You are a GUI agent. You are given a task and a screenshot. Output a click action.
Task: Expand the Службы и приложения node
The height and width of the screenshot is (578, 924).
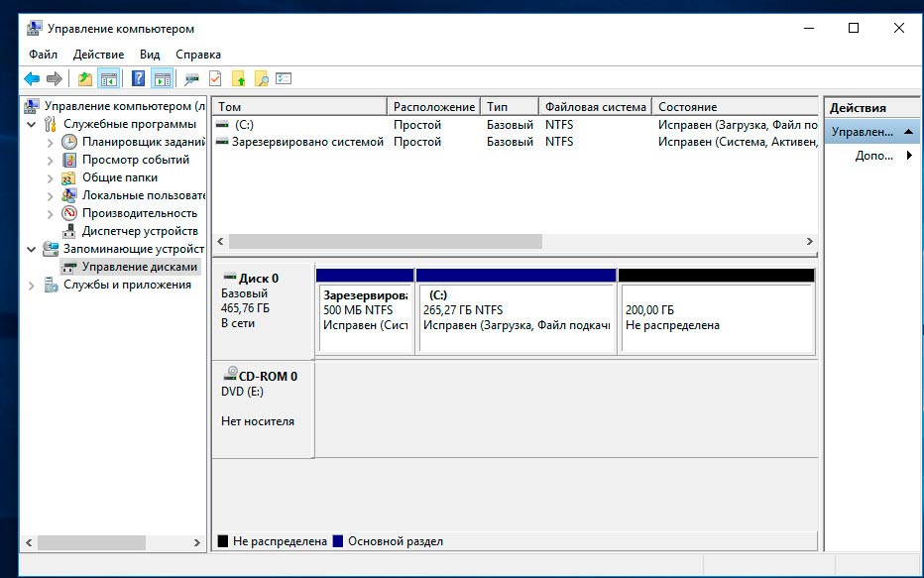pyautogui.click(x=32, y=286)
